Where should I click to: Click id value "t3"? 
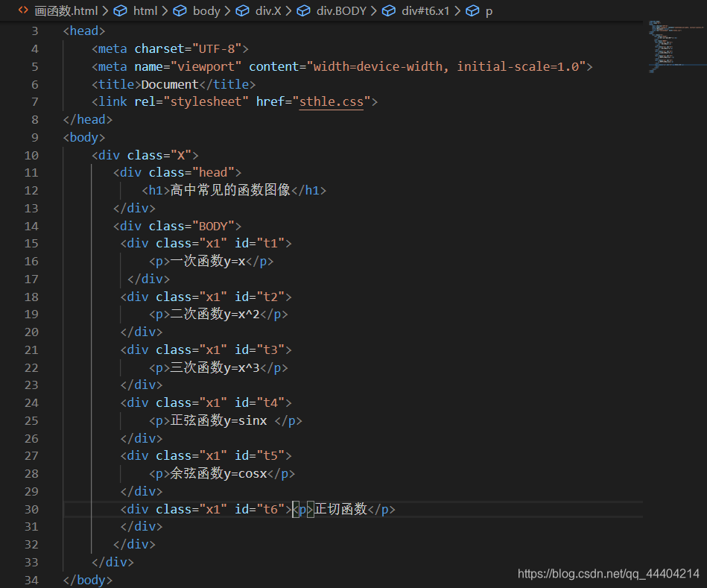[270, 350]
